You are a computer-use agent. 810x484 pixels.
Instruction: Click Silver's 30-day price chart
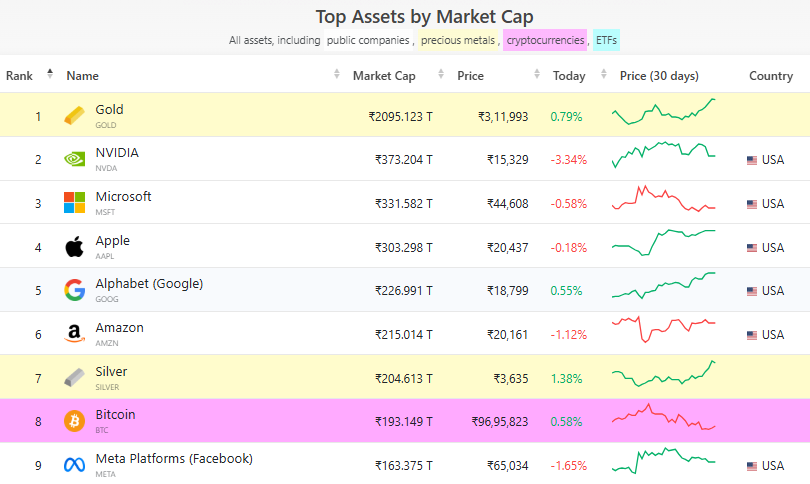664,373
